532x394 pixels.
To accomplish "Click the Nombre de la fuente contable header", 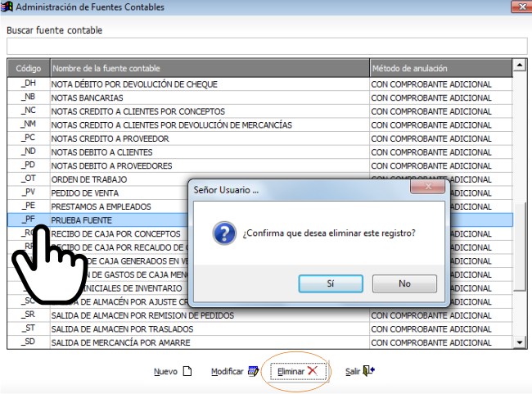I will pos(210,68).
